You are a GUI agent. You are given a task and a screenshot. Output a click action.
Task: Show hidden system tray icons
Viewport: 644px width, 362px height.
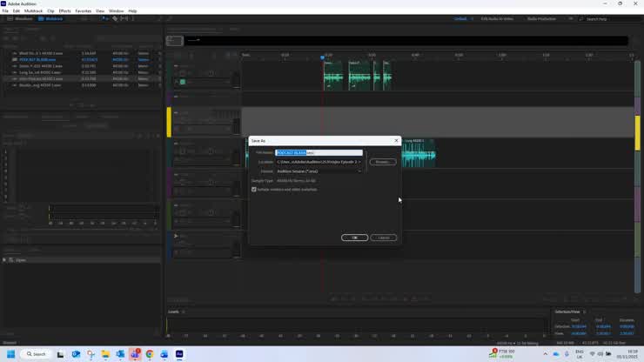(x=545, y=354)
